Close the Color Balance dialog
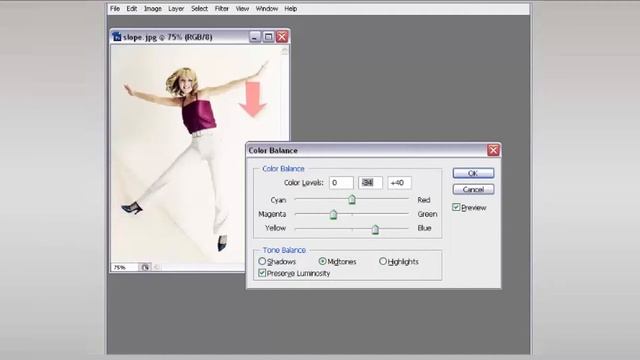 [x=493, y=150]
